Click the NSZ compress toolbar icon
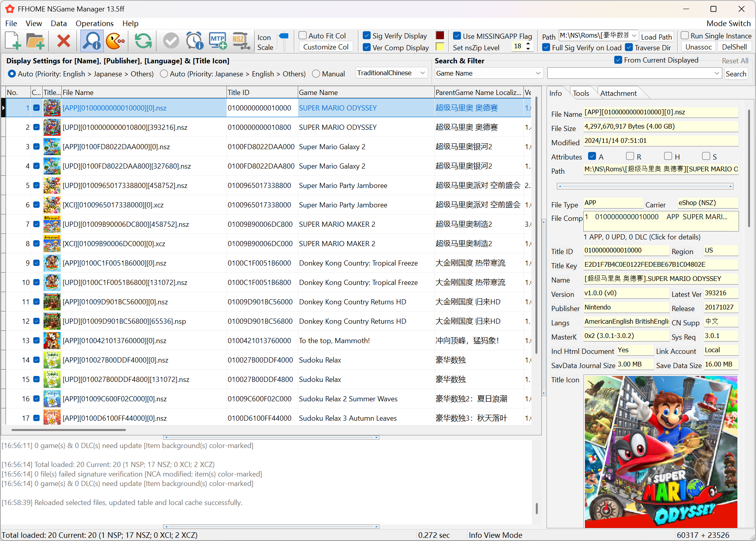Screen dimensions: 756x541 (x=241, y=41)
